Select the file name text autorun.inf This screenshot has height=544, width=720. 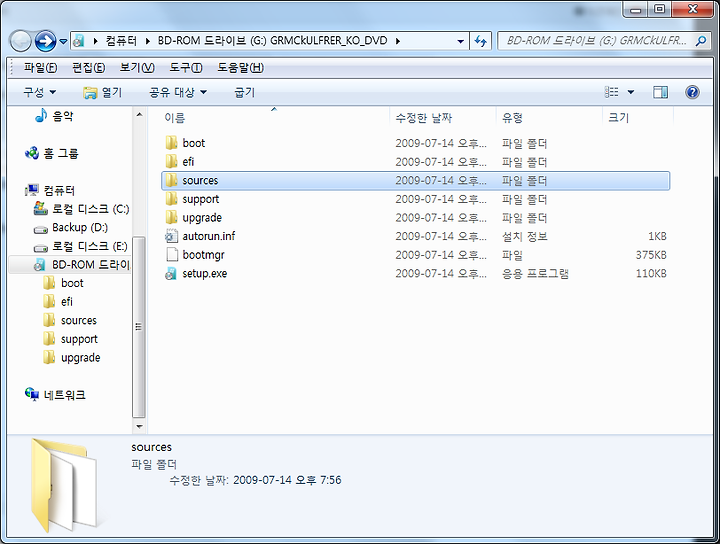point(209,236)
